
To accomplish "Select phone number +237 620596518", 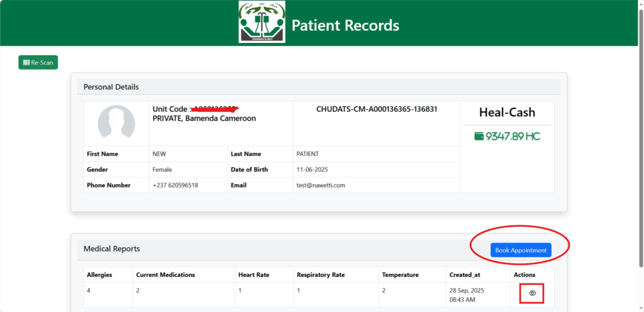I will click(175, 185).
